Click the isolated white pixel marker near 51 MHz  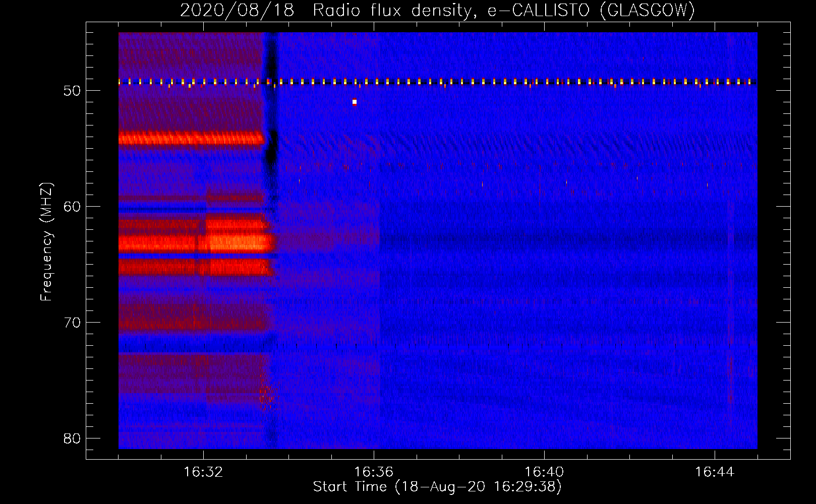(355, 102)
